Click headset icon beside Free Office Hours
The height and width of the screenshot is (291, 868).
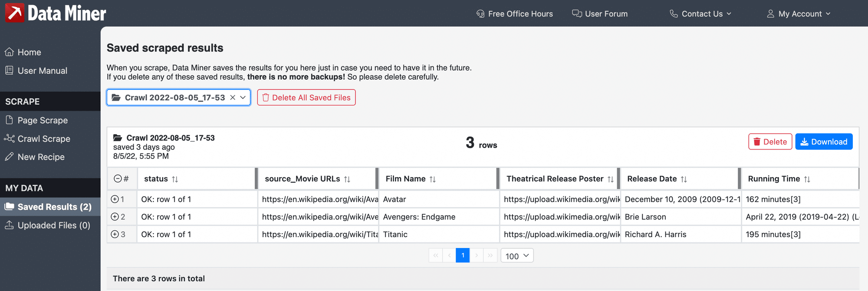480,14
